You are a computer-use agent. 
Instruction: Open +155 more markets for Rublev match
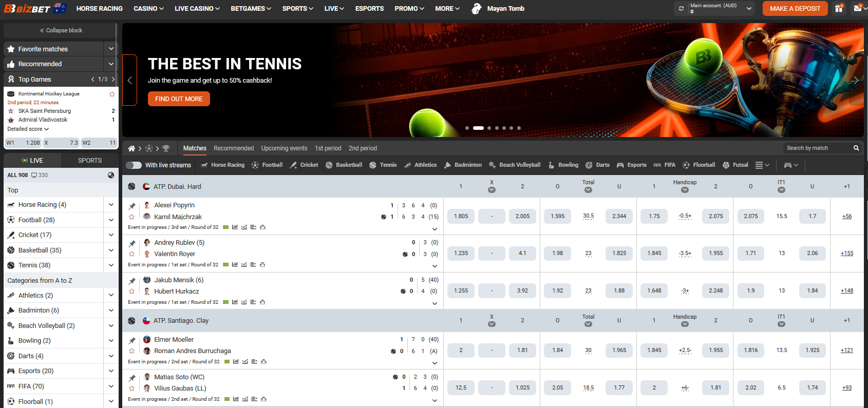click(x=846, y=253)
